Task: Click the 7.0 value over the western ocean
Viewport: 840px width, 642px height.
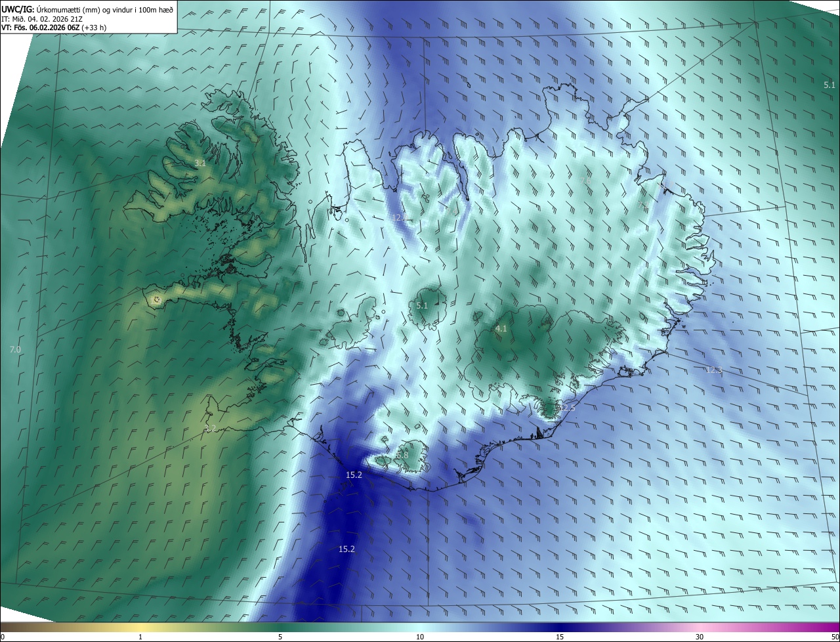Action: (15, 350)
